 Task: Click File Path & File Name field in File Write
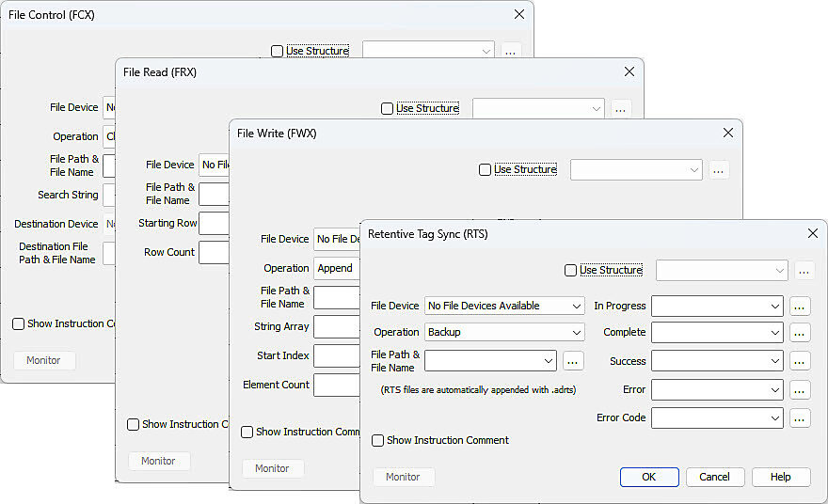click(337, 298)
